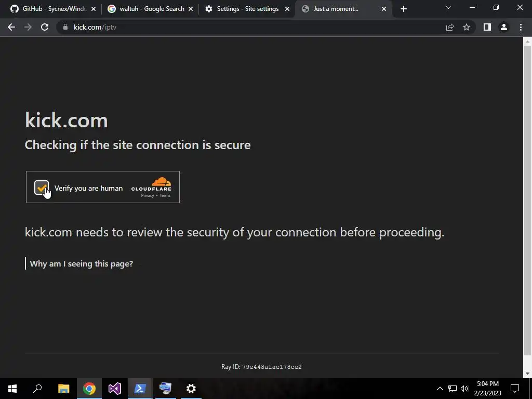
Task: Click the kick.com/iptv address bar
Action: [251, 27]
